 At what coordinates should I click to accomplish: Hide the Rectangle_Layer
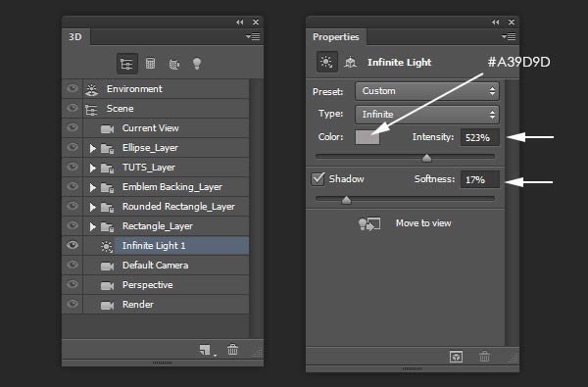pyautogui.click(x=73, y=225)
